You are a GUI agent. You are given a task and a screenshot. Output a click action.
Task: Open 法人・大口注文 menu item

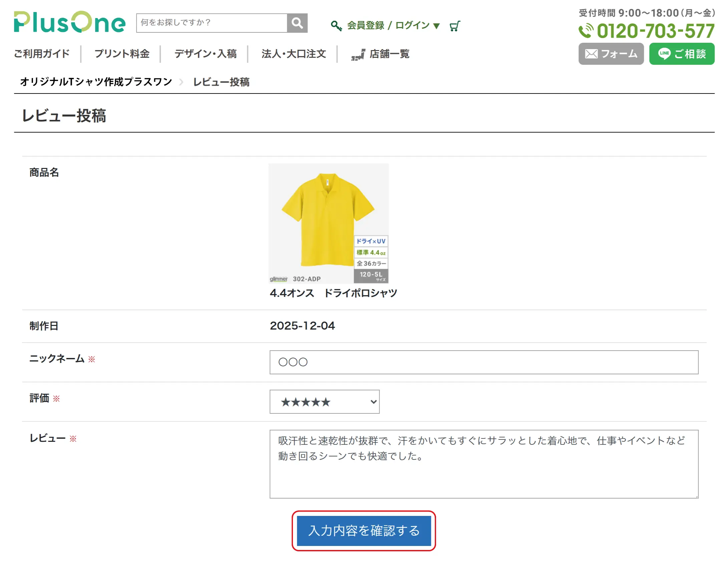(294, 54)
